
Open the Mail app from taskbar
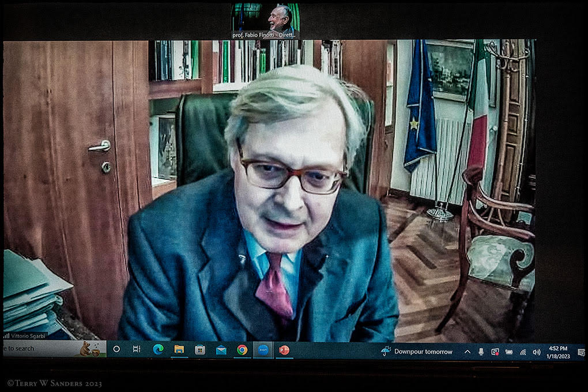(x=221, y=350)
